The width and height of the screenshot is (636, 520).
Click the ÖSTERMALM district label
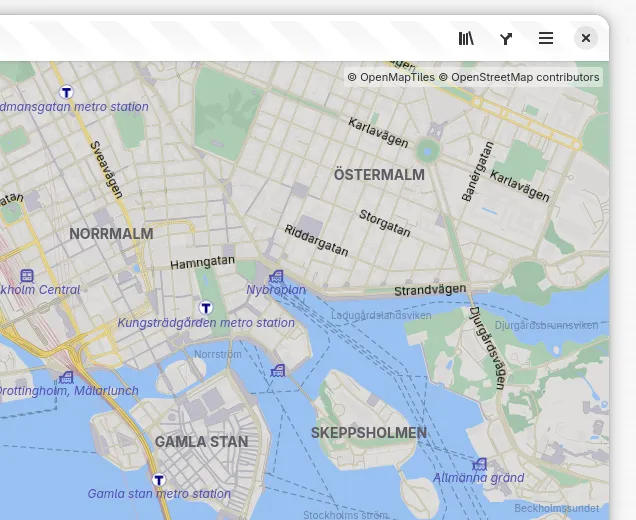point(379,175)
